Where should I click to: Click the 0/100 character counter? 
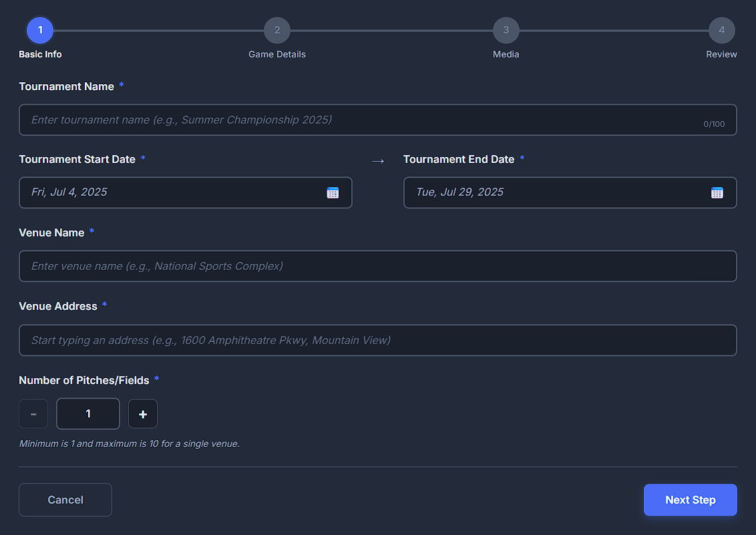(x=714, y=124)
